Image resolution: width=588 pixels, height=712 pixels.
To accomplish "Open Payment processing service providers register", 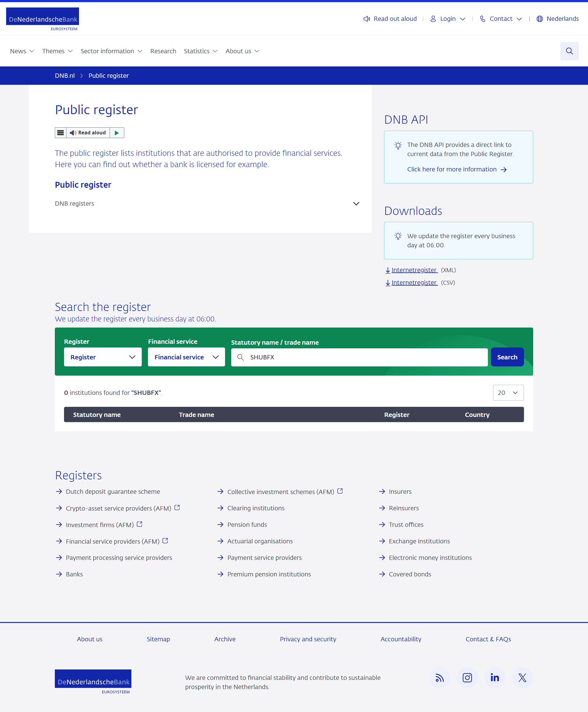I will (119, 558).
